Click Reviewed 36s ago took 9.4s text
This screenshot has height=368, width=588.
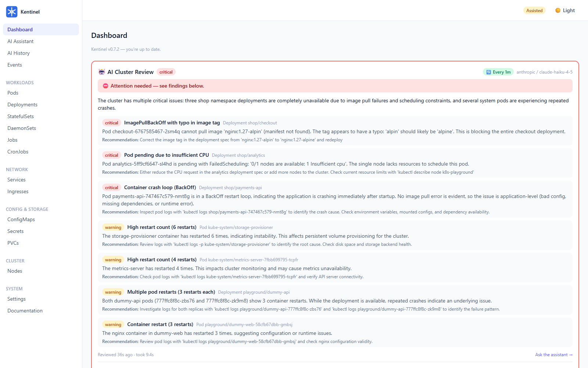click(x=126, y=355)
